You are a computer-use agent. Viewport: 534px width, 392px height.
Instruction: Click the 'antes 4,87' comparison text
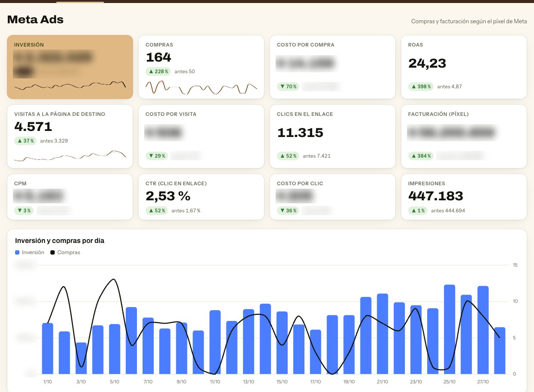click(x=450, y=87)
